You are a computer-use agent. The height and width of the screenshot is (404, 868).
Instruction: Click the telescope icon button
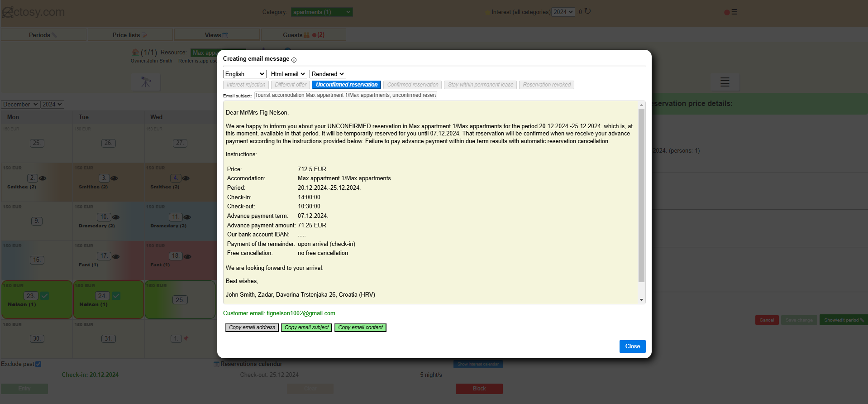pos(146,82)
